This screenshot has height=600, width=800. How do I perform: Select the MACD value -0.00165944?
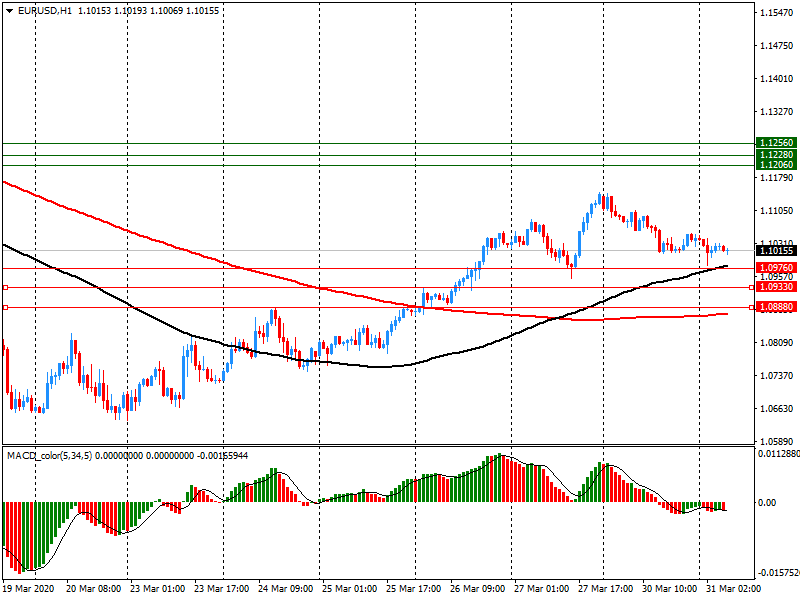(222, 456)
